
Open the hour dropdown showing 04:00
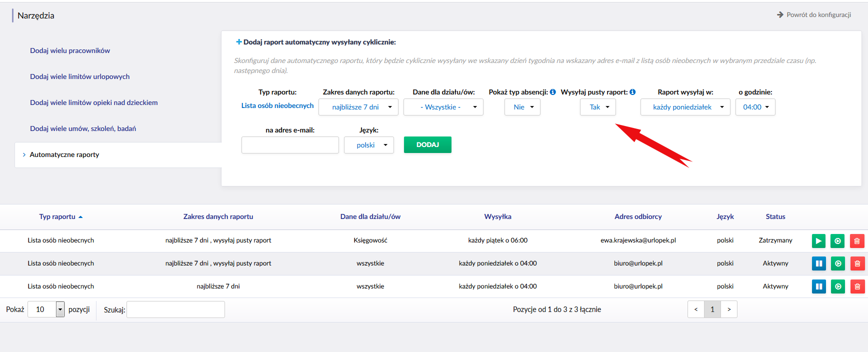(x=755, y=107)
